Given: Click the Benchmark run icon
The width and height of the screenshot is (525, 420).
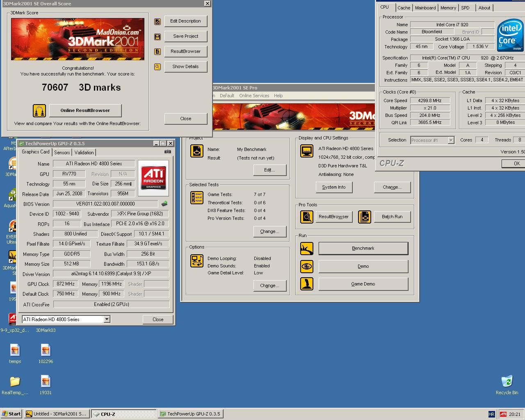Looking at the screenshot, I should coord(307,249).
